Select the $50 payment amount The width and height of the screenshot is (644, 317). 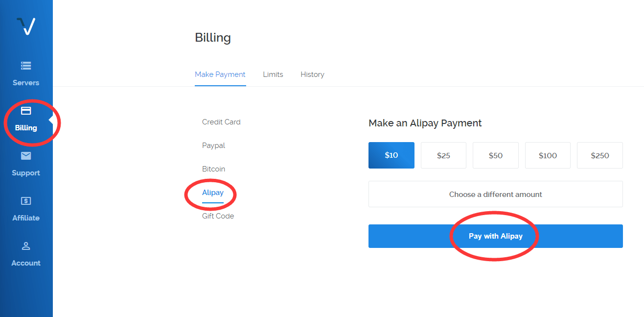tap(496, 155)
